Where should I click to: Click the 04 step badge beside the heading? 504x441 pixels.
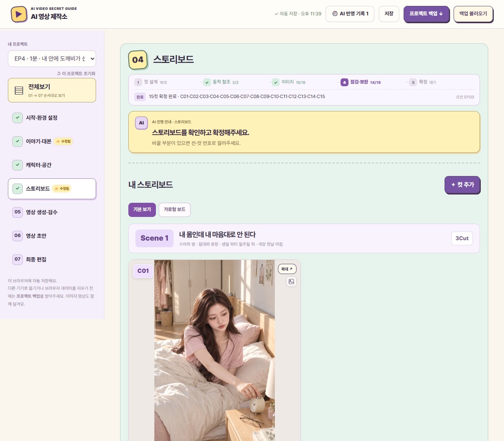click(x=138, y=60)
